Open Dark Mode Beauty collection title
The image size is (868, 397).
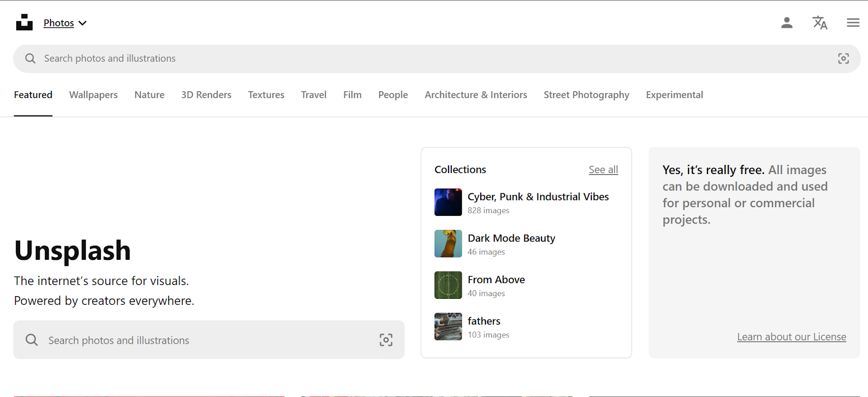[512, 238]
